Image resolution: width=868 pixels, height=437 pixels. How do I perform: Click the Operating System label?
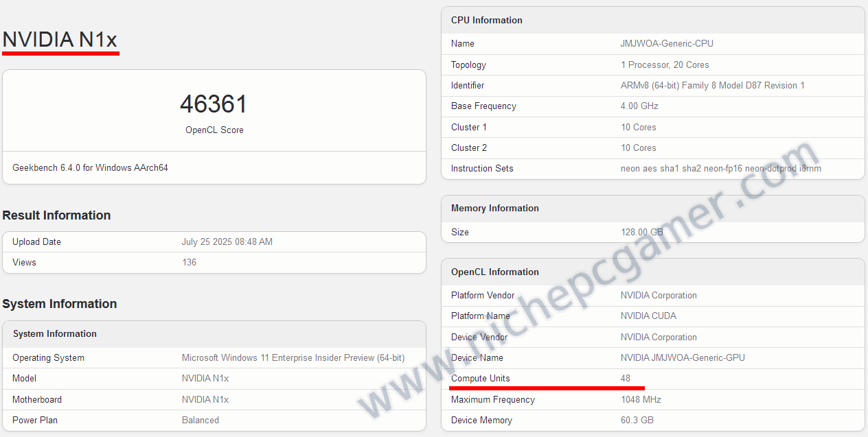48,357
